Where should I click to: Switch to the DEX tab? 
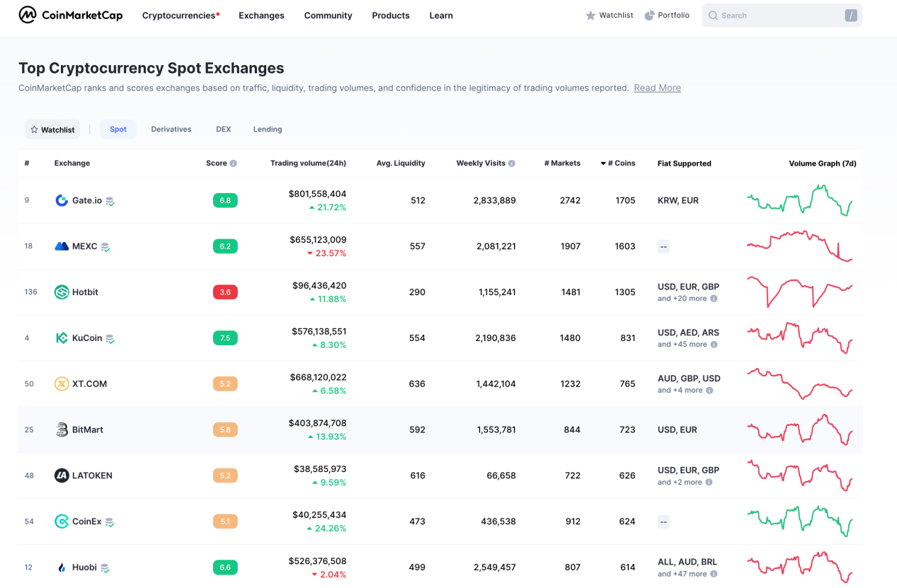224,129
